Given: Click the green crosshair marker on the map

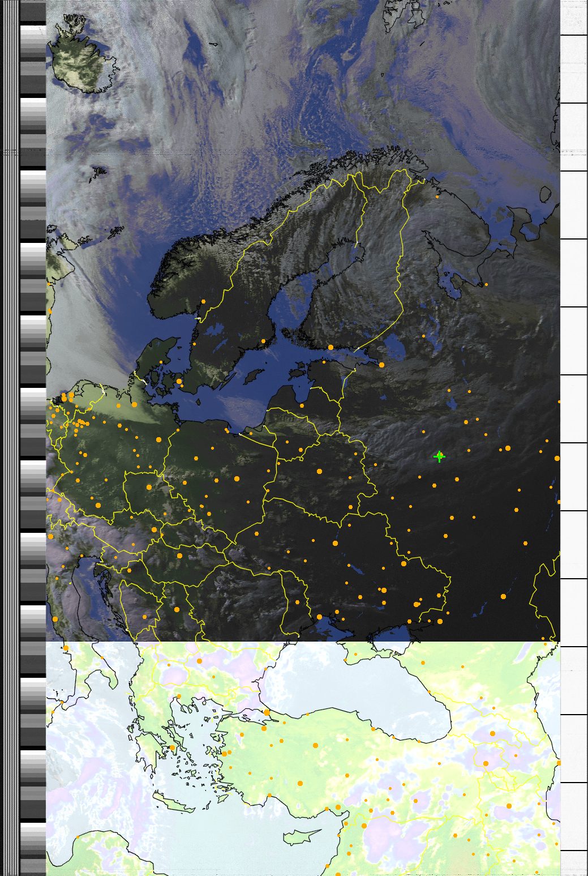Looking at the screenshot, I should point(439,456).
